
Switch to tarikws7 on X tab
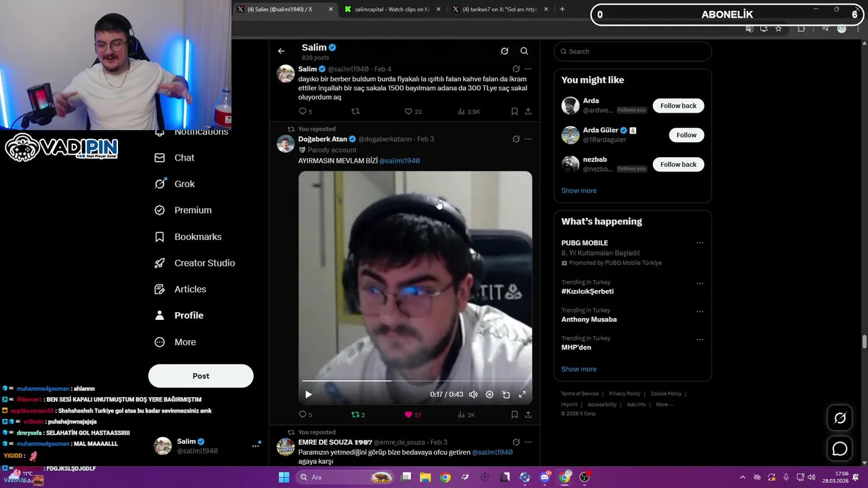[500, 9]
